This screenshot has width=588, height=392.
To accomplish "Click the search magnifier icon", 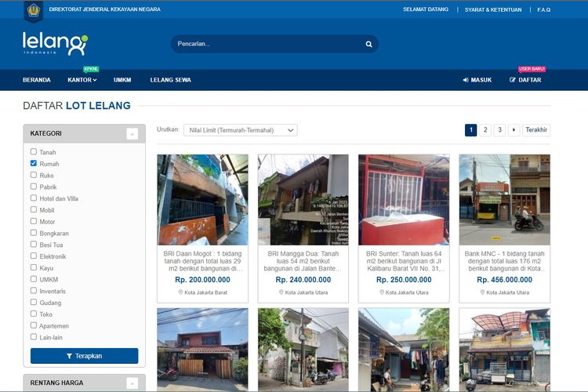I will 368,44.
